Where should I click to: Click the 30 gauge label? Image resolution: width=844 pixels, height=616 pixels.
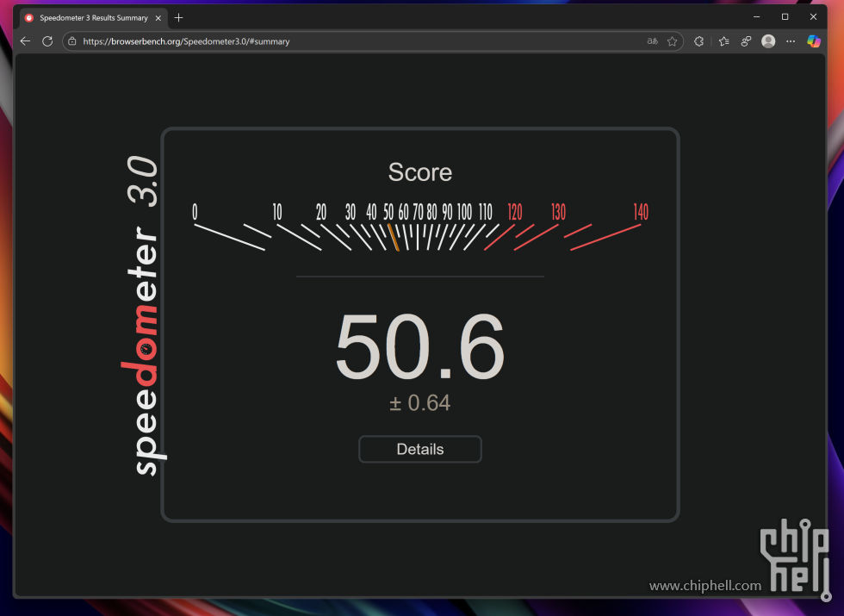[351, 212]
